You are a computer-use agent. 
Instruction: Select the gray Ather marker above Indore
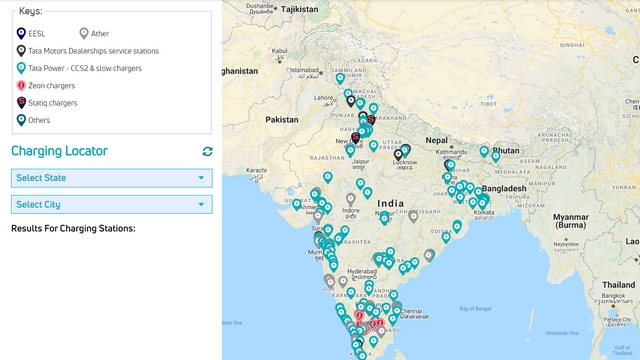tap(351, 200)
